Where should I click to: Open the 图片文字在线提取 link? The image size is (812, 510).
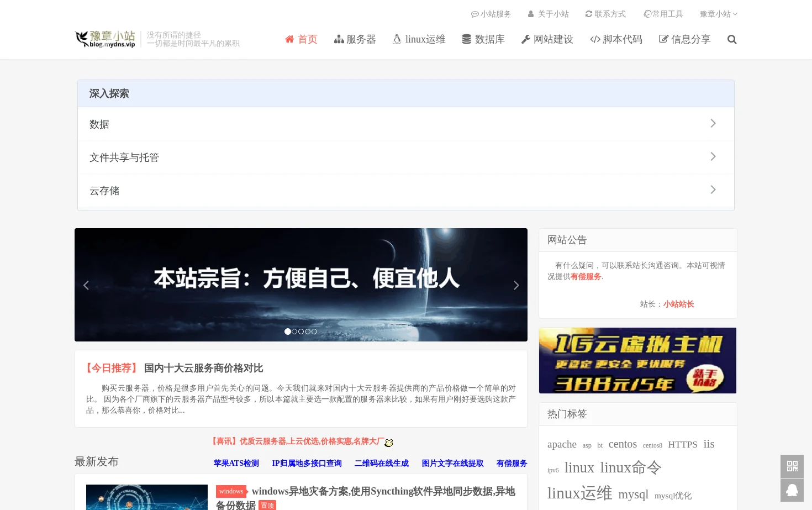[453, 464]
